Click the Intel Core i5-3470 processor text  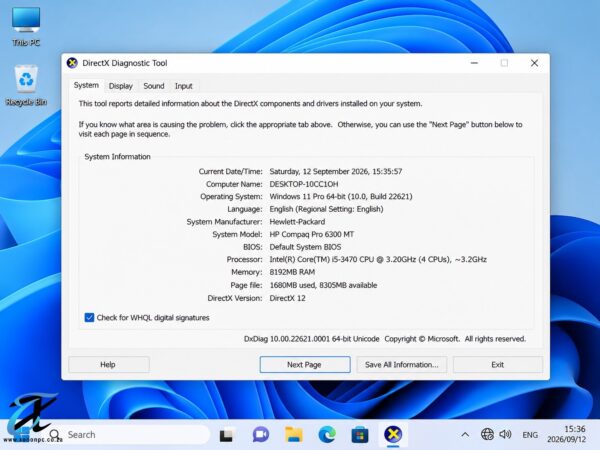click(378, 259)
